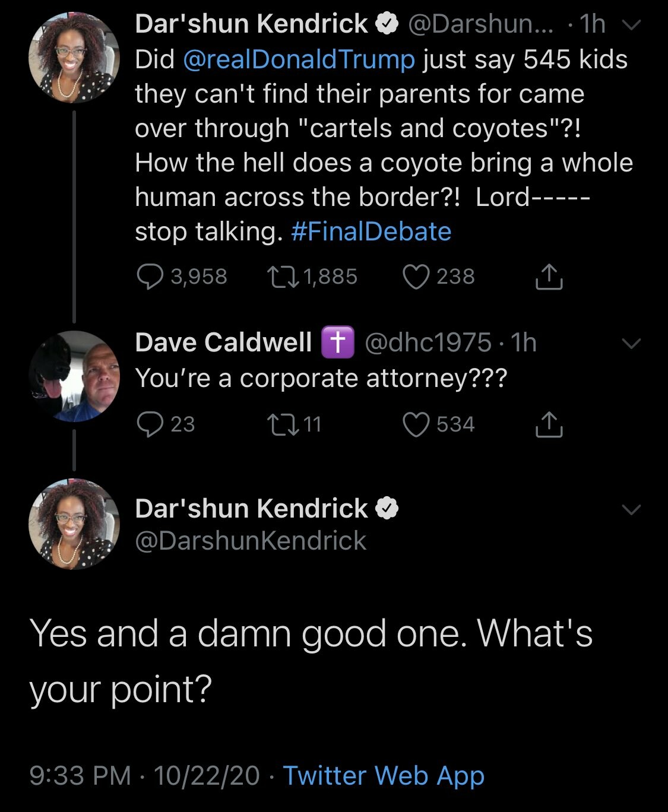Open the #FinalDebate hashtag
Viewport: 668px width, 812px height.
tap(371, 231)
